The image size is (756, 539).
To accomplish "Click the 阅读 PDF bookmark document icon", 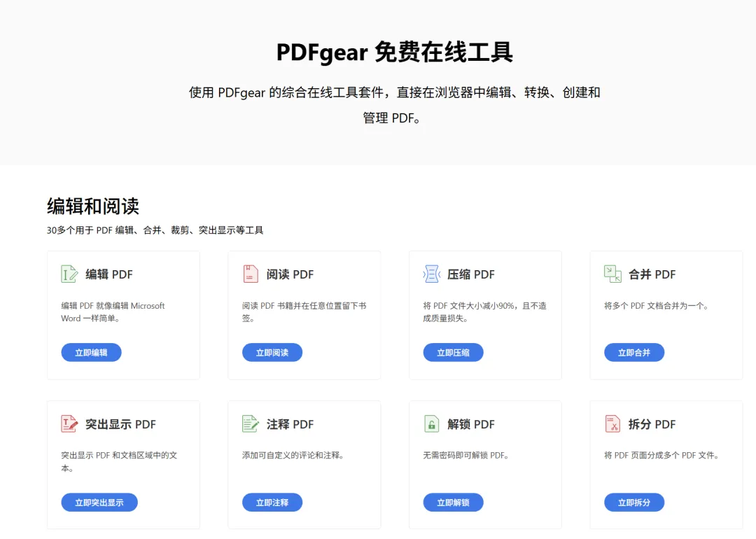I will point(251,274).
